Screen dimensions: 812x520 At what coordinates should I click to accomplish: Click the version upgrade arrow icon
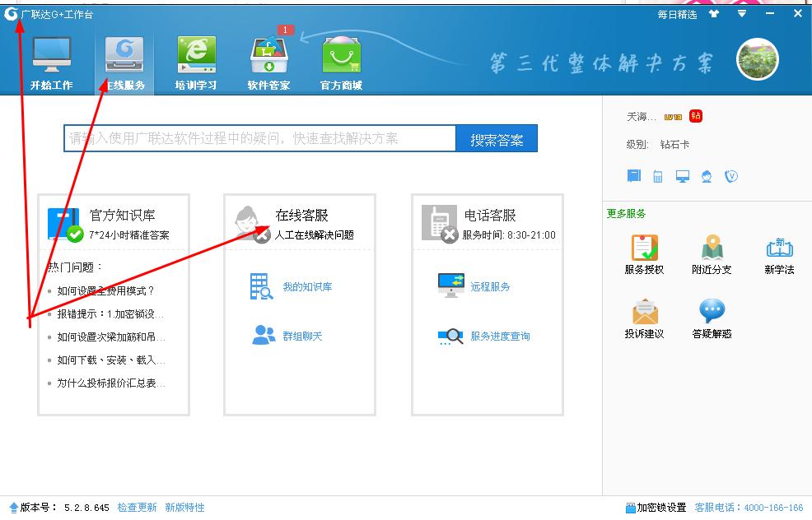(x=14, y=508)
